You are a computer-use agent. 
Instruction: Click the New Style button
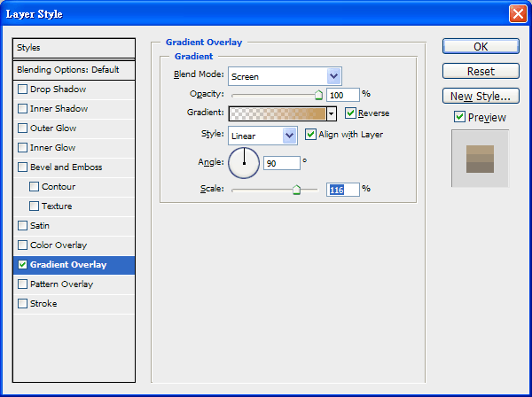tap(481, 96)
